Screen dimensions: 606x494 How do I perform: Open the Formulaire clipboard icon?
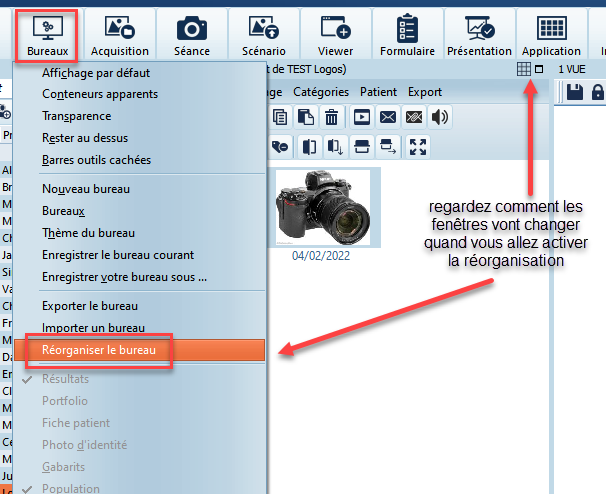point(407,35)
